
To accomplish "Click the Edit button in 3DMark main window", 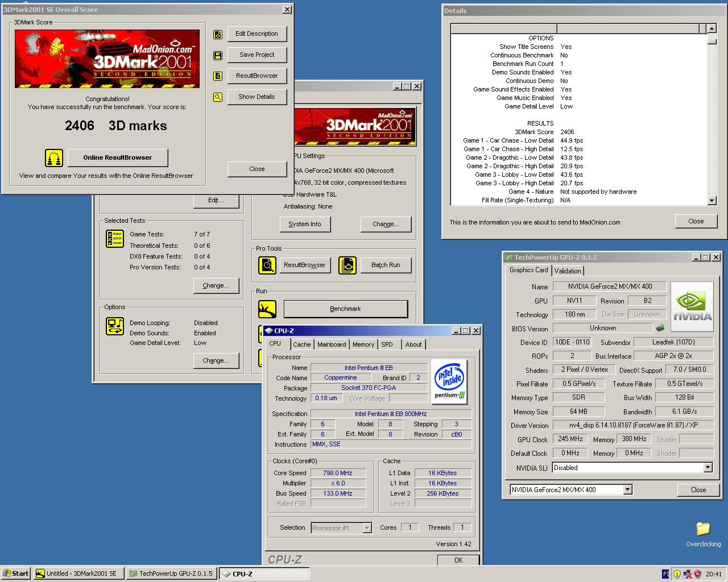I will pyautogui.click(x=216, y=201).
